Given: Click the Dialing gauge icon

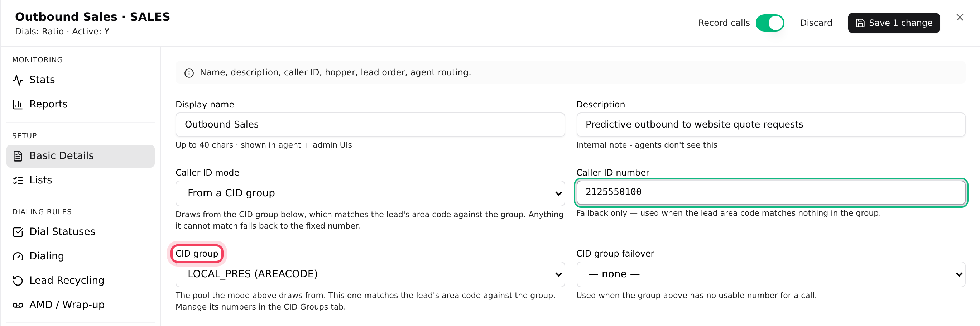Looking at the screenshot, I should 18,257.
